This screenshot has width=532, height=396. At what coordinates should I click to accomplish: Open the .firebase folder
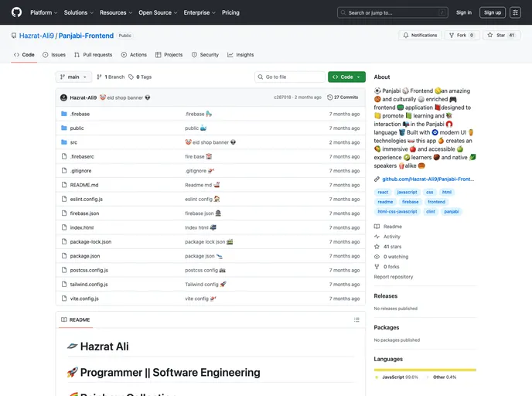click(80, 114)
